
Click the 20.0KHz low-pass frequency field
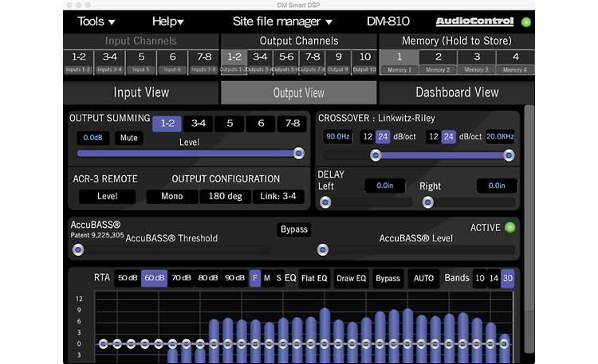click(500, 136)
